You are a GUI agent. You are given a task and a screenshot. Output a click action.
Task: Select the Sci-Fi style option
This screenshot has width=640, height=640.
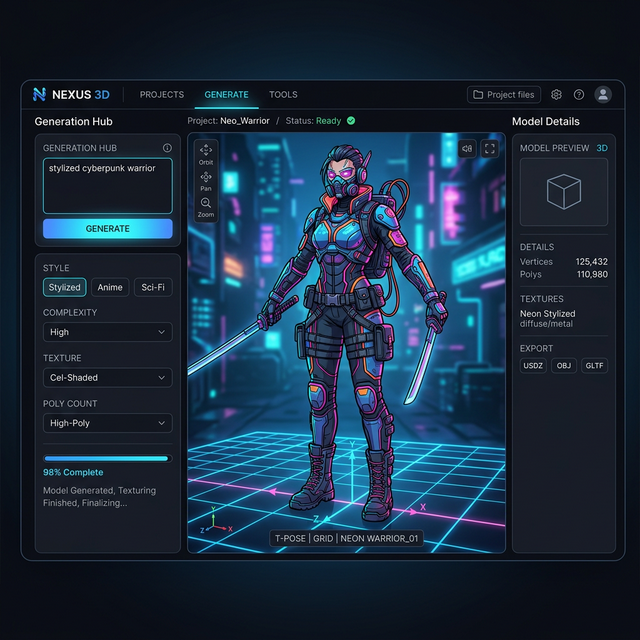point(153,287)
